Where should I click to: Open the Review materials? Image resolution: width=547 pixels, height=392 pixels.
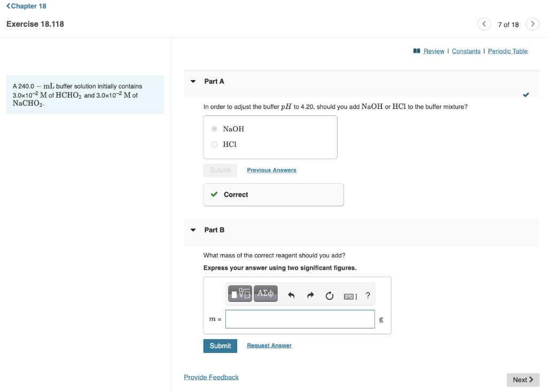[x=433, y=51]
